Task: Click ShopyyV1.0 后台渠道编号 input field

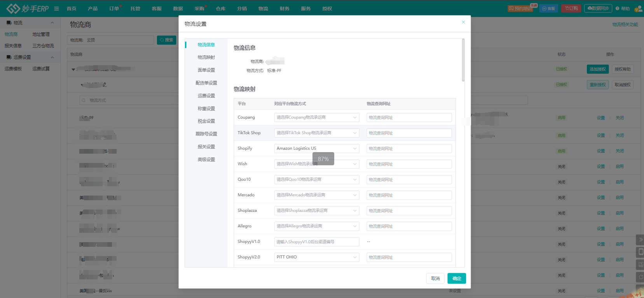Action: pos(317,241)
